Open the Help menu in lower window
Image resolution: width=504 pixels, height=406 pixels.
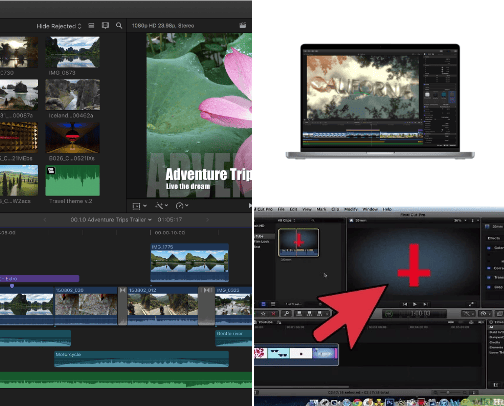click(x=387, y=209)
